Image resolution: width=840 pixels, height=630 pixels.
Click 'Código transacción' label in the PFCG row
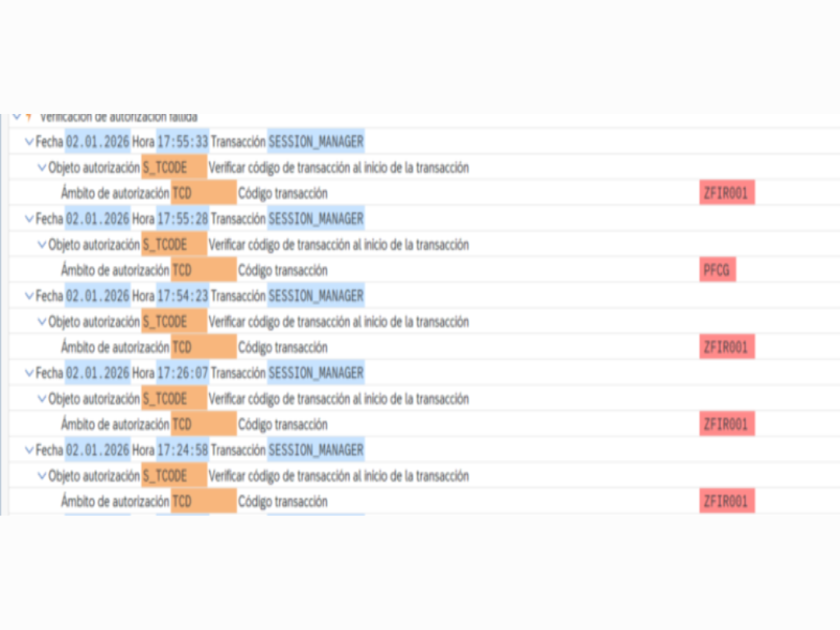point(283,270)
